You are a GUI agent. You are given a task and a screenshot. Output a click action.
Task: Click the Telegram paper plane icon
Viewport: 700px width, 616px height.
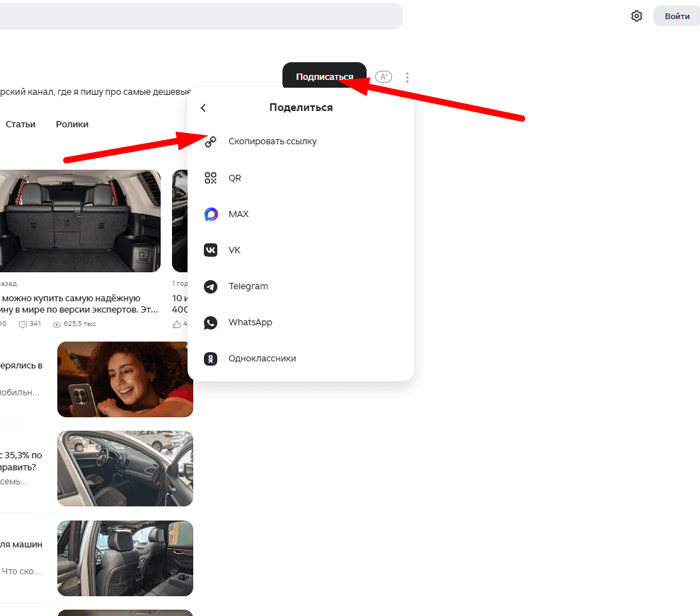click(211, 286)
